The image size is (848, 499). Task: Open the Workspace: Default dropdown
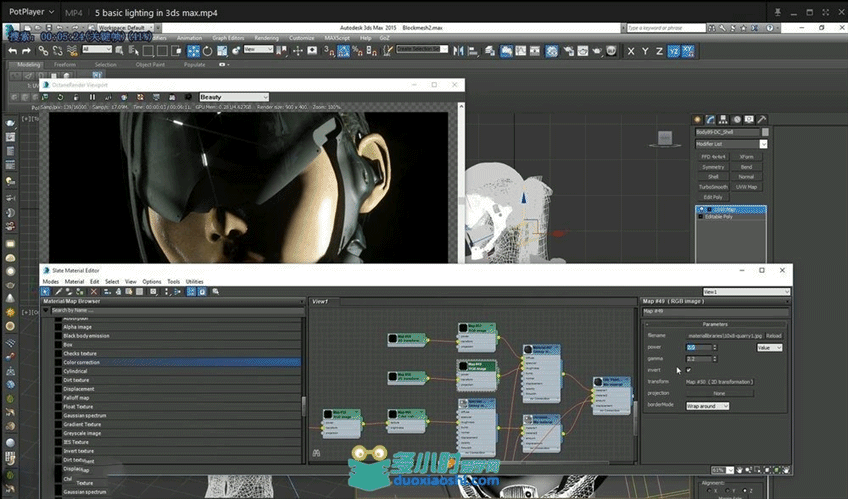click(128, 28)
